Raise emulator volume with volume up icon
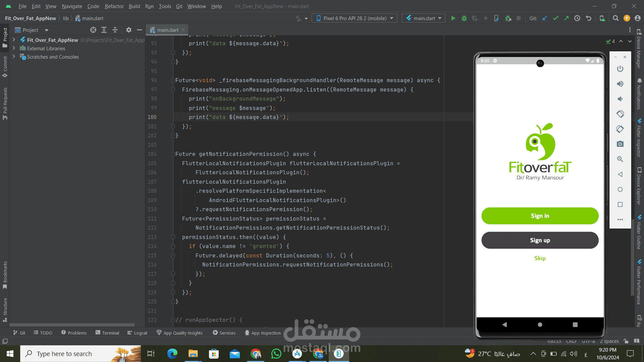Screen dimensions: 644x362 (x=620, y=84)
